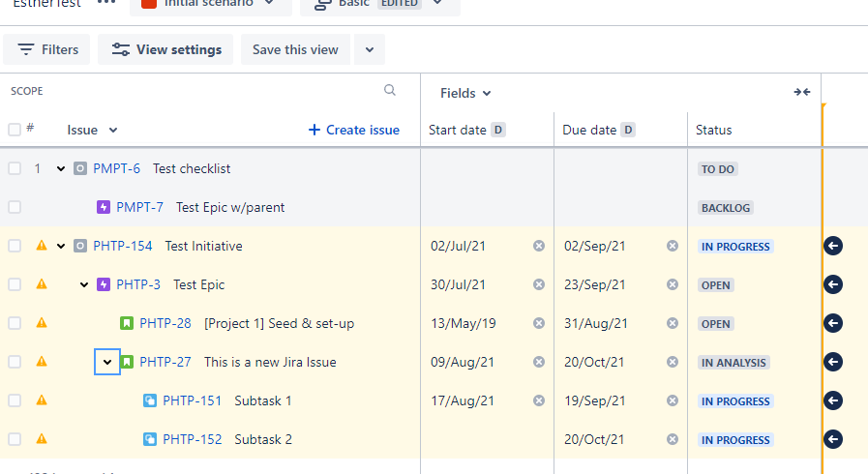The height and width of the screenshot is (474, 868).
Task: Click the TO DO status of PMPT-6
Action: (x=718, y=169)
